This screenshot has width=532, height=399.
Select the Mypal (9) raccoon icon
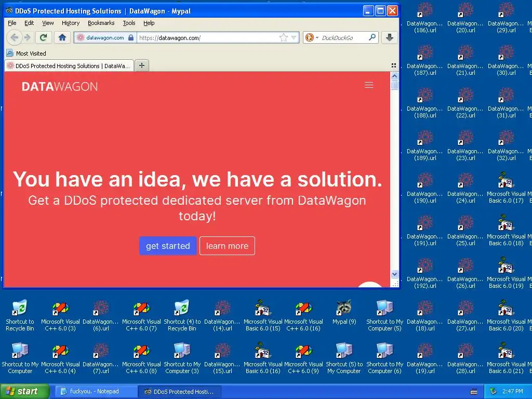(344, 312)
